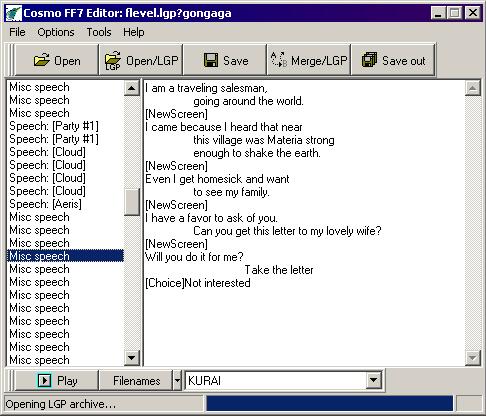Viewport: 486px width, 416px height.
Task: Click the Play arrow icon
Action: tap(45, 380)
